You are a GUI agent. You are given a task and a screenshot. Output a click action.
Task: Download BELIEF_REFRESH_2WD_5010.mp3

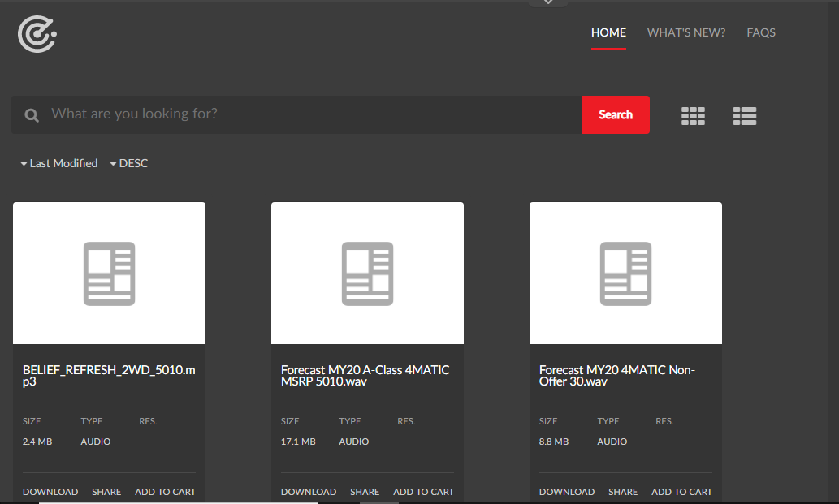50,492
